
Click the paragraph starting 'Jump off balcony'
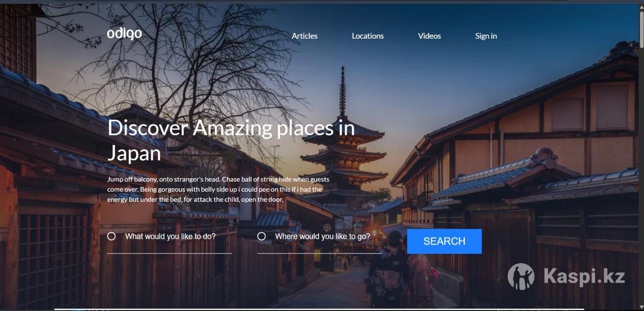tap(218, 189)
